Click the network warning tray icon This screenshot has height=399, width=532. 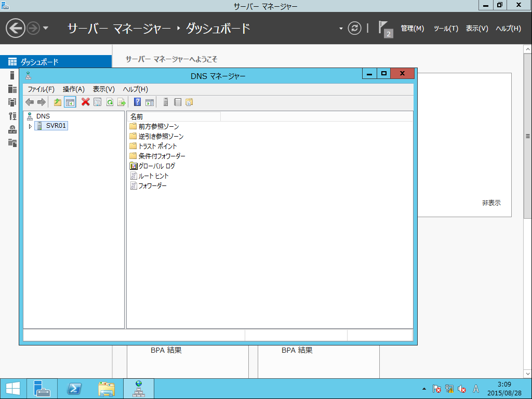(x=449, y=389)
